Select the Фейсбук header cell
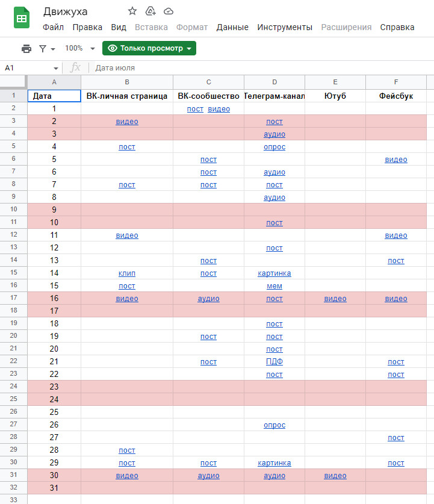The height and width of the screenshot is (504, 434). click(x=395, y=96)
